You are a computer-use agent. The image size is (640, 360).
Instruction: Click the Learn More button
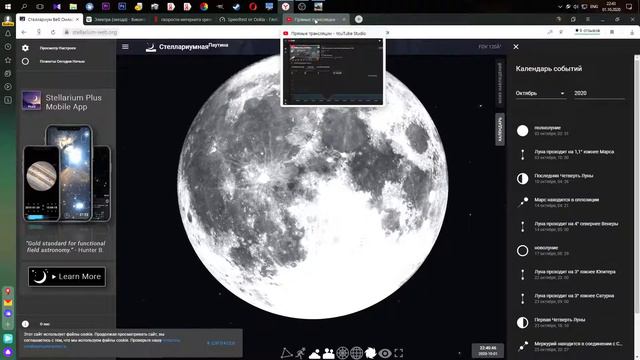(67, 277)
